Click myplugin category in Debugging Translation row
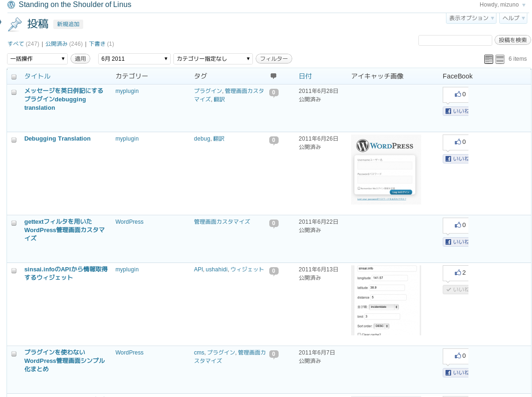This screenshot has height=397, width=532. coord(127,139)
